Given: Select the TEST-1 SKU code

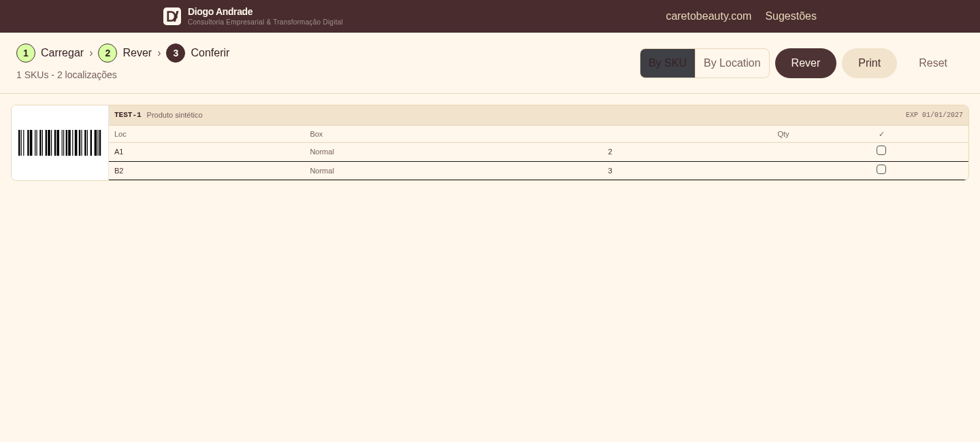Looking at the screenshot, I should pyautogui.click(x=128, y=115).
